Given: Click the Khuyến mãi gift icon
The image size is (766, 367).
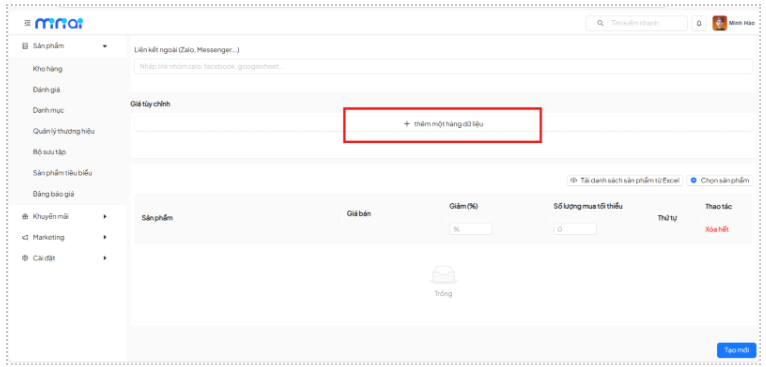Looking at the screenshot, I should point(25,216).
